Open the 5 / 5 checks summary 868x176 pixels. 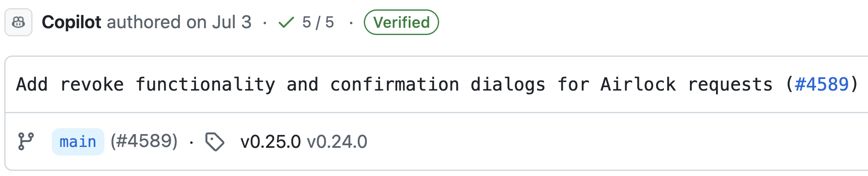coord(318,22)
